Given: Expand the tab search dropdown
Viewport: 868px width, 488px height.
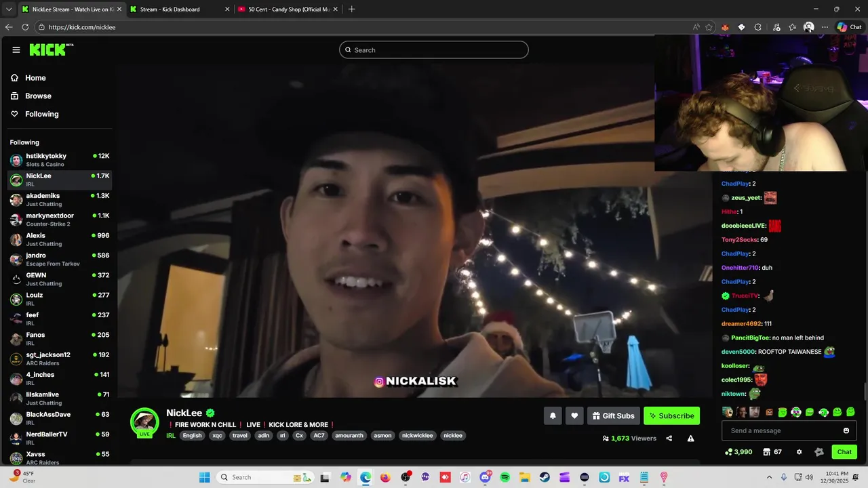Looking at the screenshot, I should point(8,9).
